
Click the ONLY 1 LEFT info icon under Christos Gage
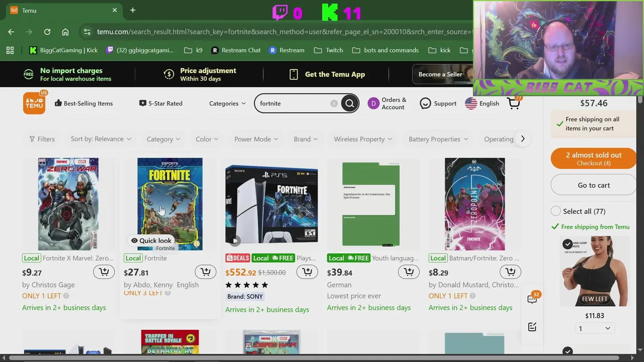(66, 296)
